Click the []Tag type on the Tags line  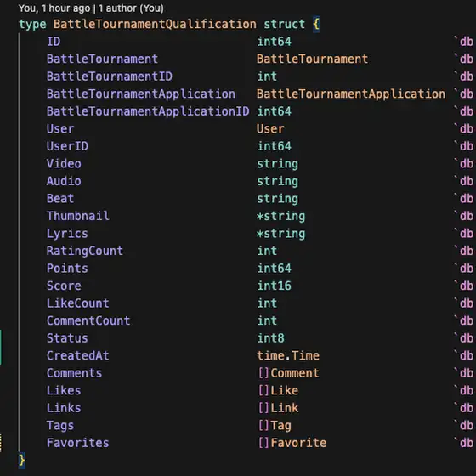[275, 425]
